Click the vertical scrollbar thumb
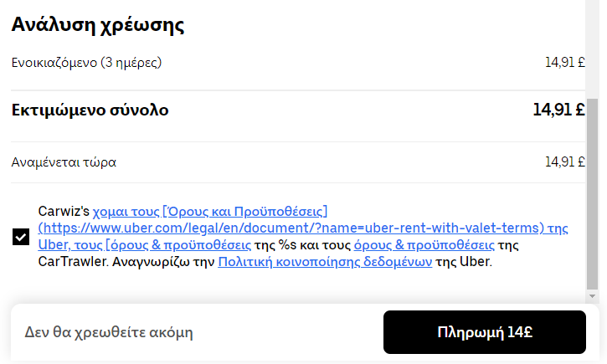The height and width of the screenshot is (364, 607). 592,193
